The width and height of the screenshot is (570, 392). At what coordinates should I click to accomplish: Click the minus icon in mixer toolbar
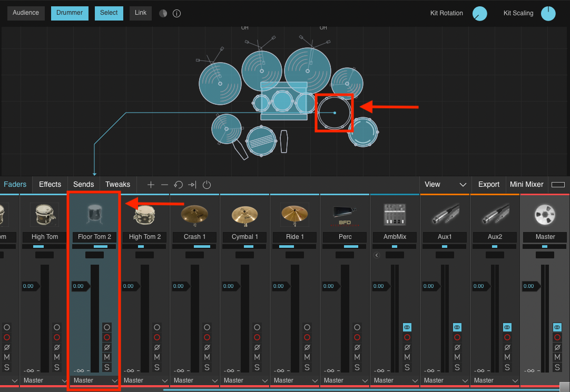point(165,185)
